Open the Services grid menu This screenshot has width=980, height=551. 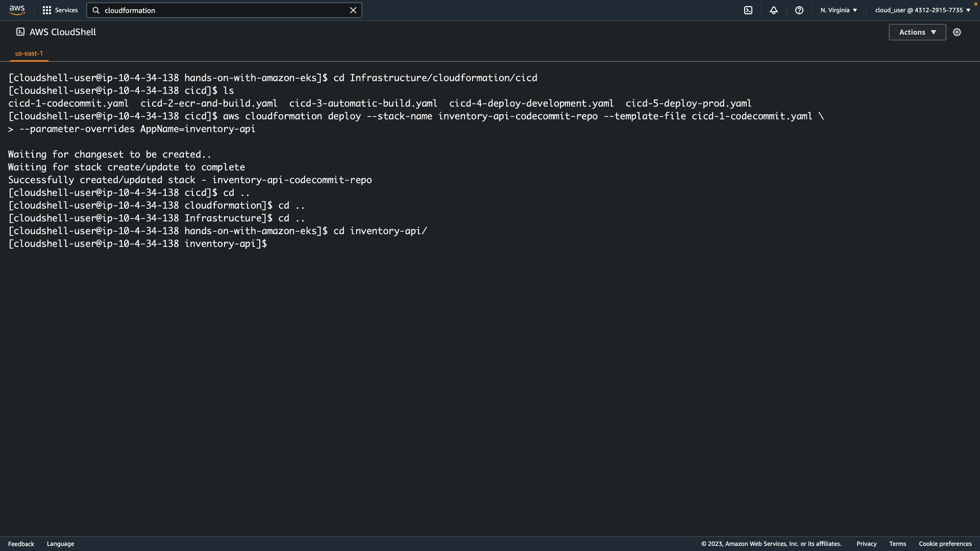[x=47, y=10]
